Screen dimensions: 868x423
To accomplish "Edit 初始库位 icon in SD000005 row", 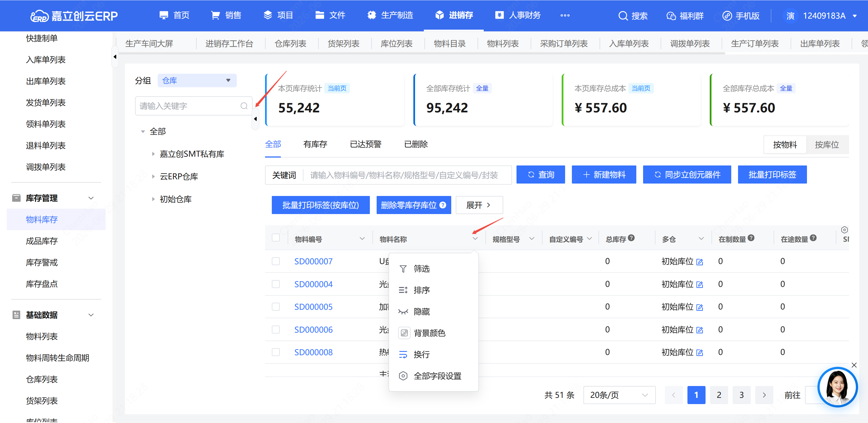I will (700, 307).
